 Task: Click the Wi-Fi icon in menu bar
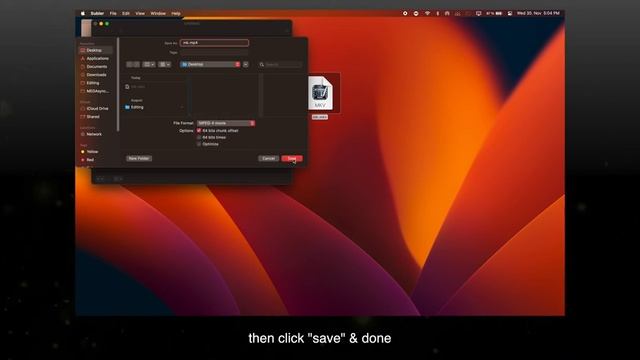(x=427, y=13)
